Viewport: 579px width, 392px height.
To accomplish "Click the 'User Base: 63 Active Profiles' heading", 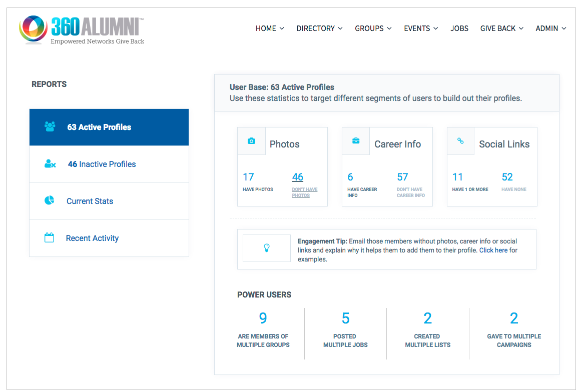I will coord(282,87).
